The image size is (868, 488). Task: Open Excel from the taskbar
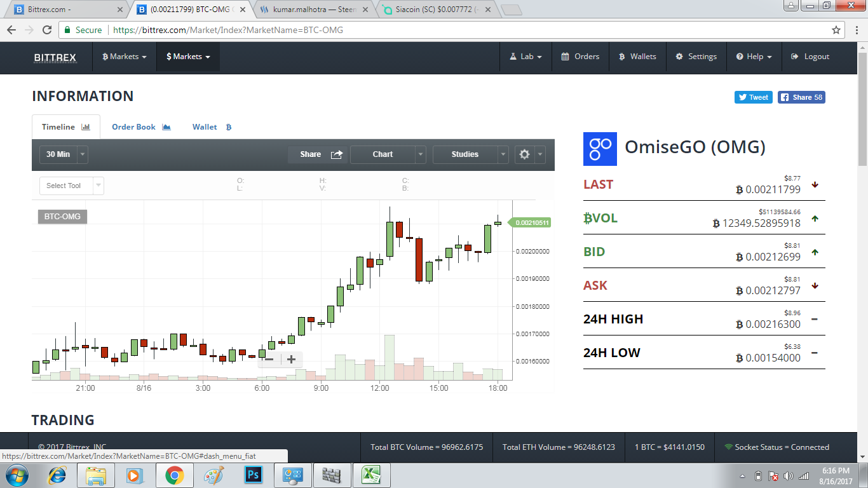[371, 475]
